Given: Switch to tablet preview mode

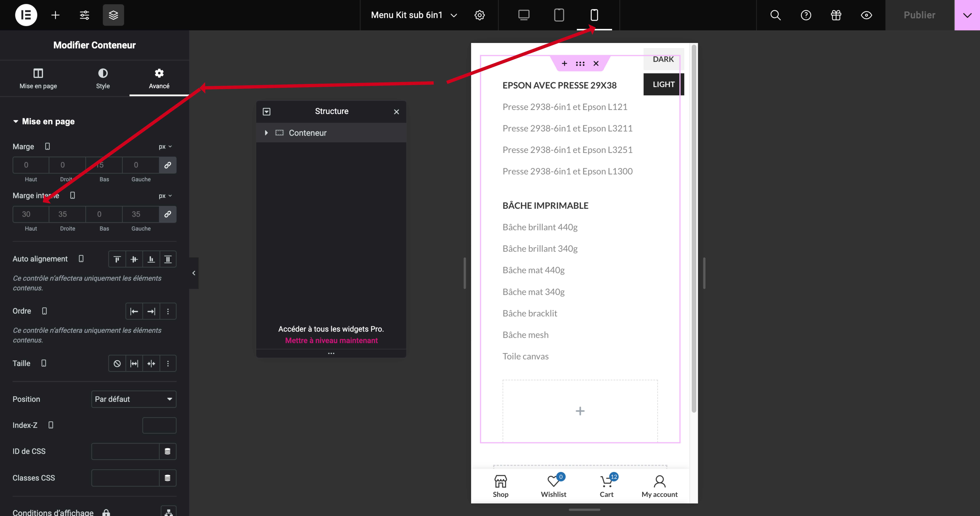Looking at the screenshot, I should pos(559,15).
